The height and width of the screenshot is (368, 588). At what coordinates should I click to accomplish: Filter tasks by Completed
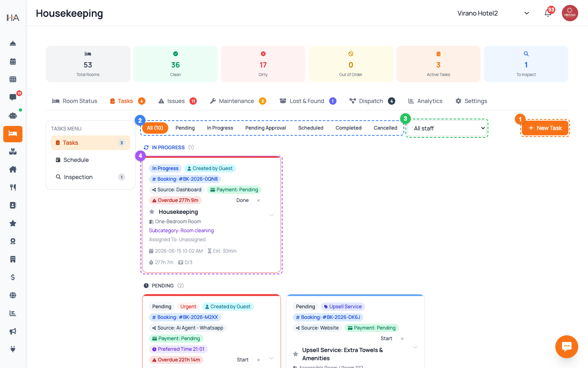click(349, 128)
